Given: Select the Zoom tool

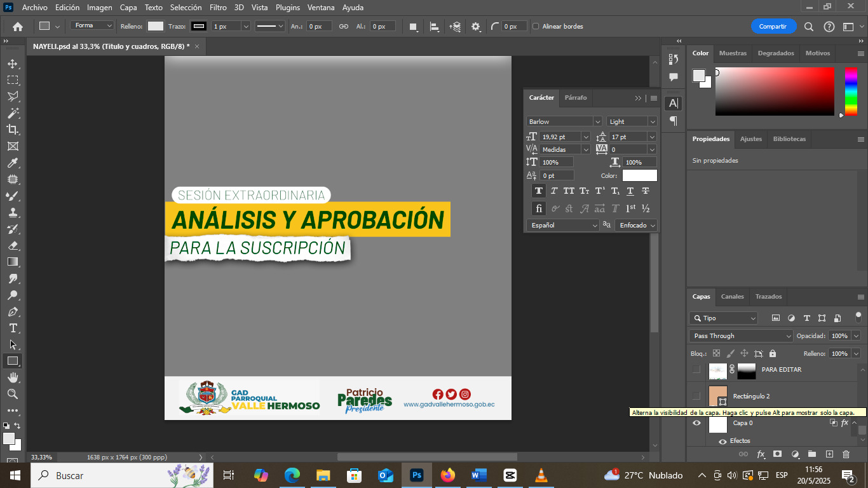Looking at the screenshot, I should pyautogui.click(x=13, y=394).
